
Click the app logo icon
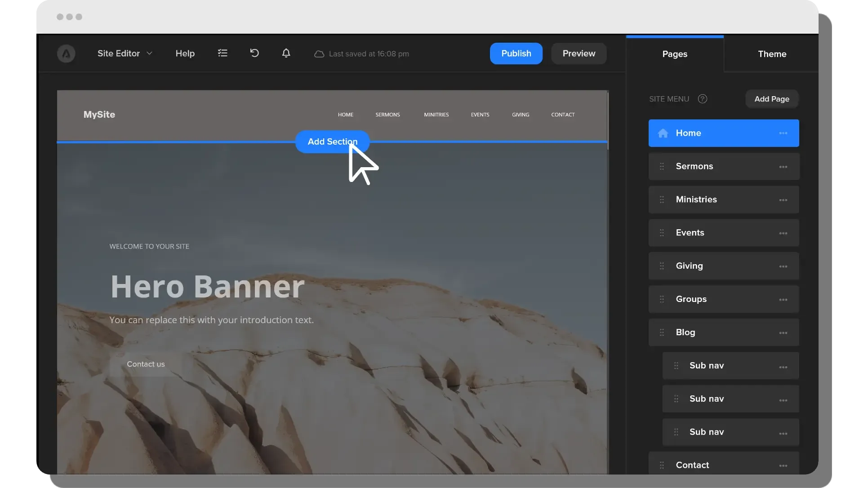pyautogui.click(x=66, y=53)
